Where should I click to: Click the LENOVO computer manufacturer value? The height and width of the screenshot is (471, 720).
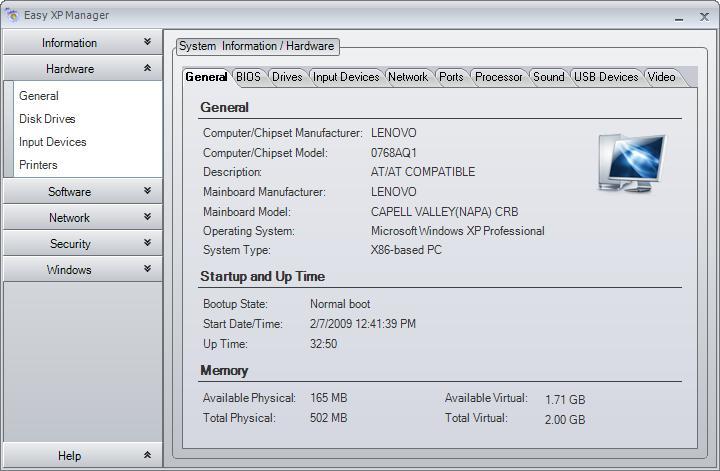click(394, 133)
